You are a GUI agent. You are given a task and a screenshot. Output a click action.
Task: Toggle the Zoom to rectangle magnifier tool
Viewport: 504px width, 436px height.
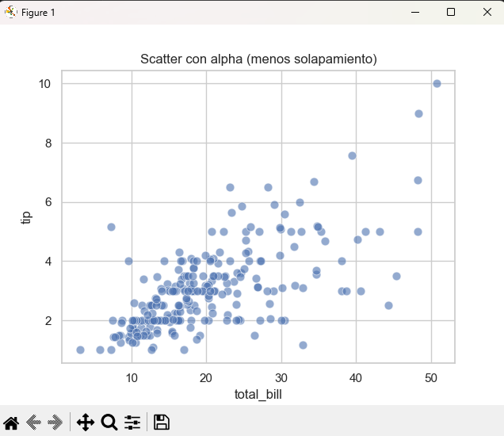click(109, 422)
